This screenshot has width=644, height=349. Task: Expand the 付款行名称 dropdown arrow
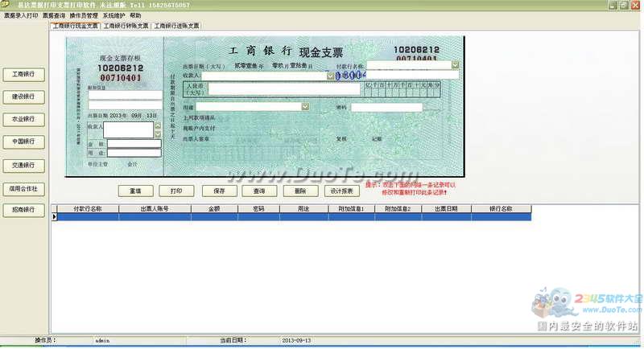pyautogui.click(x=455, y=65)
